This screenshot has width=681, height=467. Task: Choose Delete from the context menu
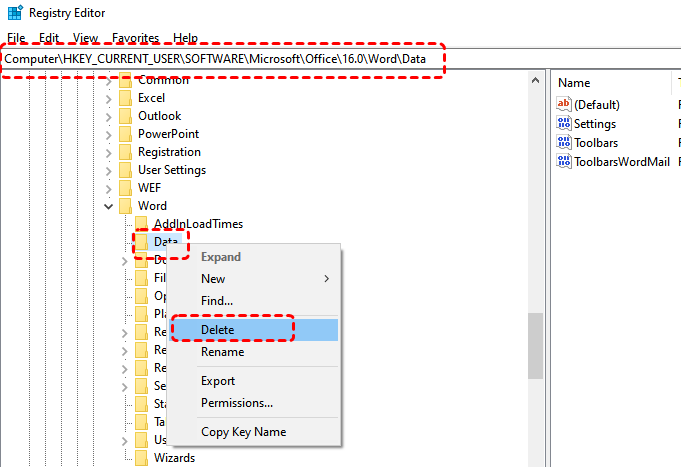[218, 330]
